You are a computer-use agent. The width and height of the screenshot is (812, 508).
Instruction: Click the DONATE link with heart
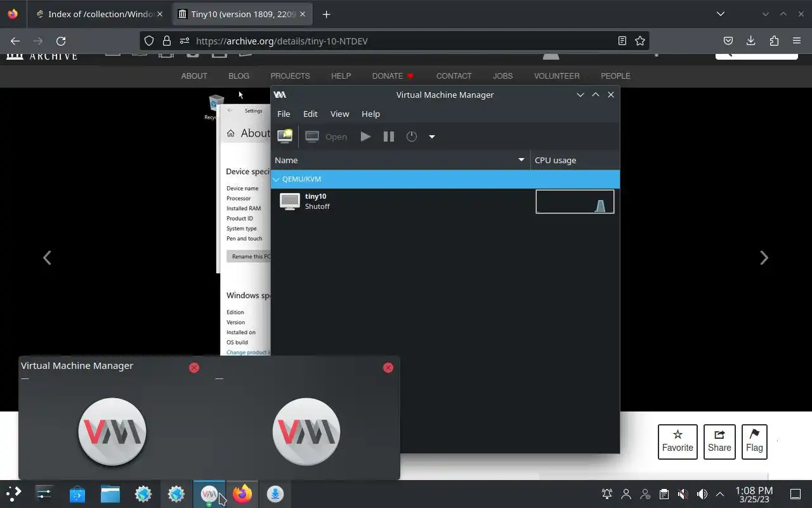coord(393,76)
